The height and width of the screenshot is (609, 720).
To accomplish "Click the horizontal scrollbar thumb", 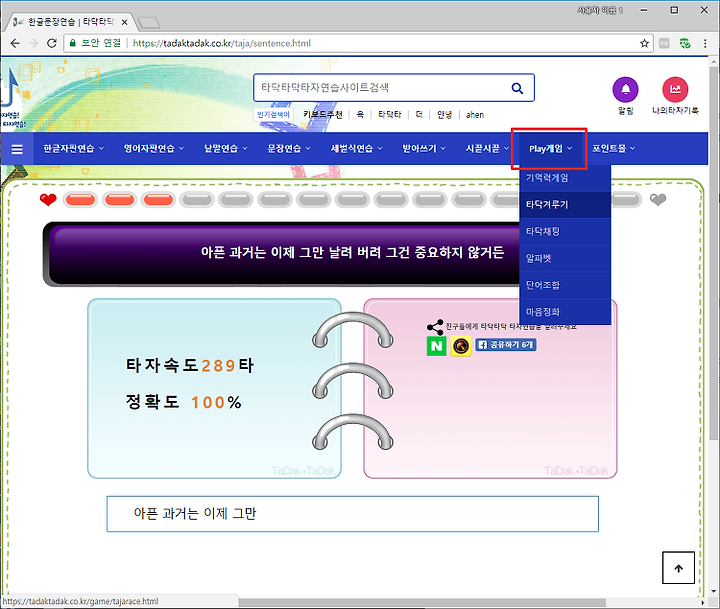I will tap(422, 602).
